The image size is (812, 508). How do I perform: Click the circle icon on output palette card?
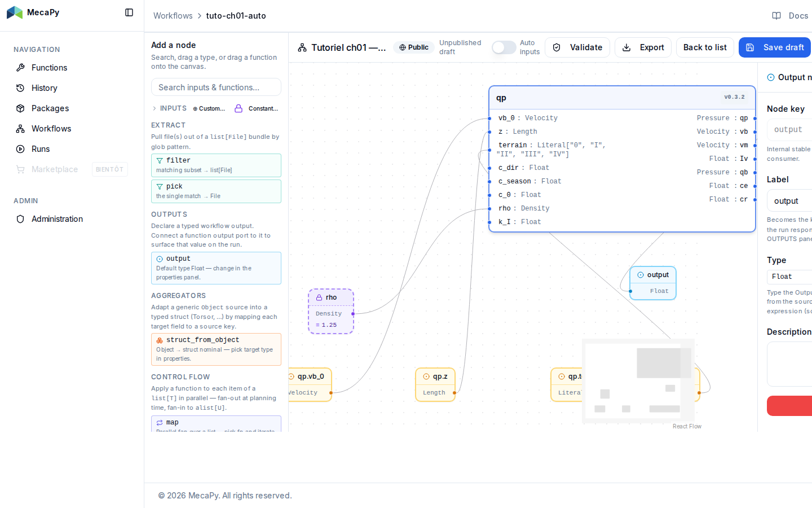tap(160, 259)
